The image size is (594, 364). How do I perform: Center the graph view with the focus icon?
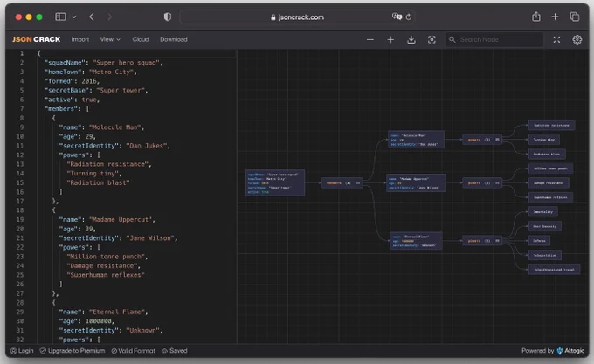(x=432, y=40)
